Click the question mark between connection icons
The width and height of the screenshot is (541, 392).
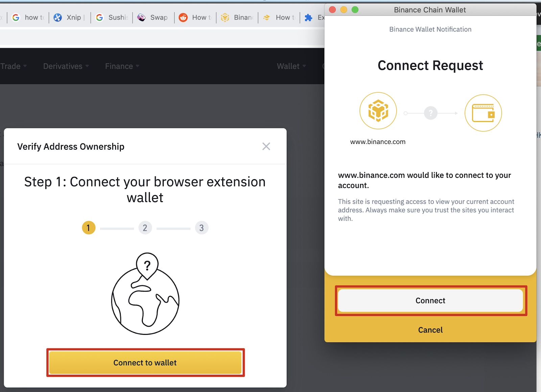pos(430,113)
